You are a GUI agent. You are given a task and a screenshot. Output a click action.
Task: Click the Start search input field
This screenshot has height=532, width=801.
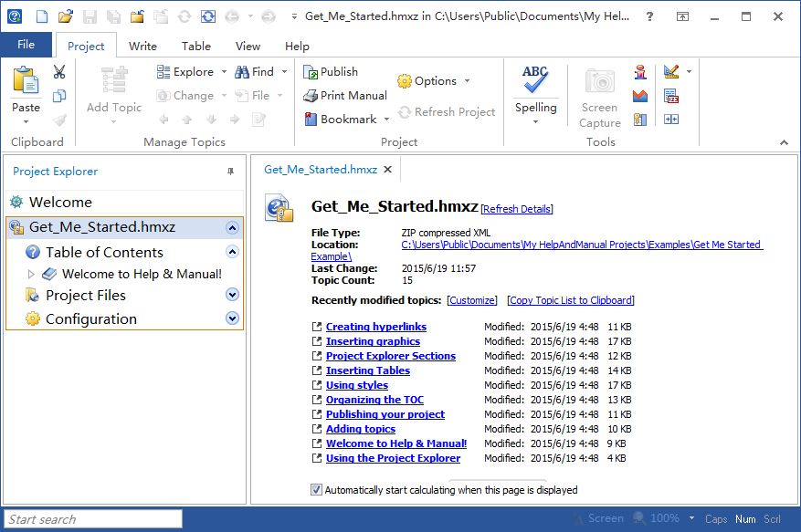tap(92, 519)
